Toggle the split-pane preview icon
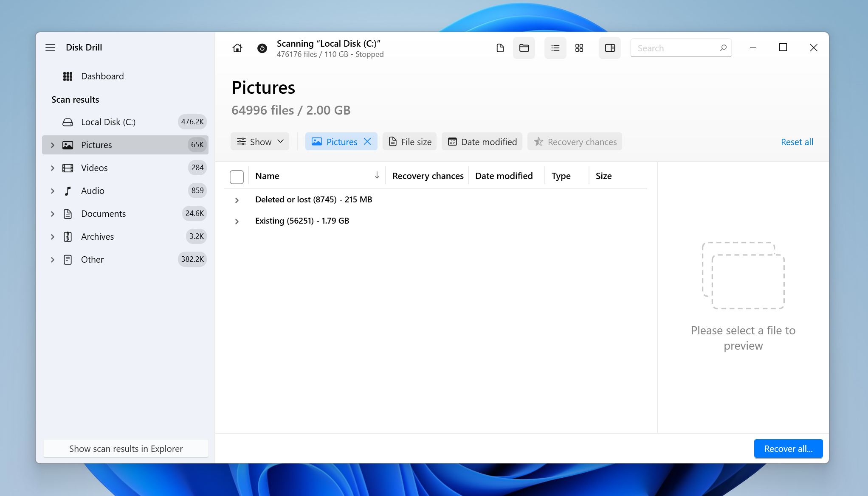 click(609, 48)
